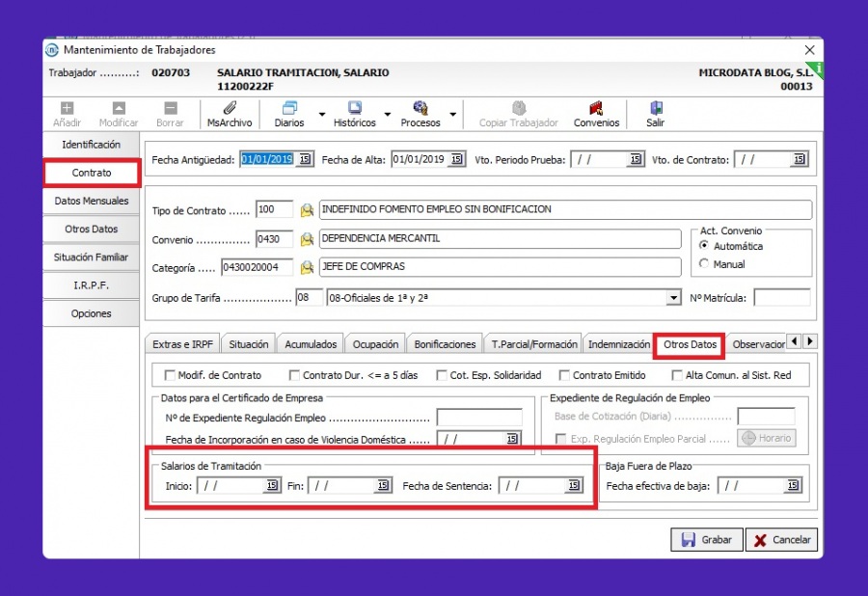Open I.R.P.F. side section

[x=92, y=285]
